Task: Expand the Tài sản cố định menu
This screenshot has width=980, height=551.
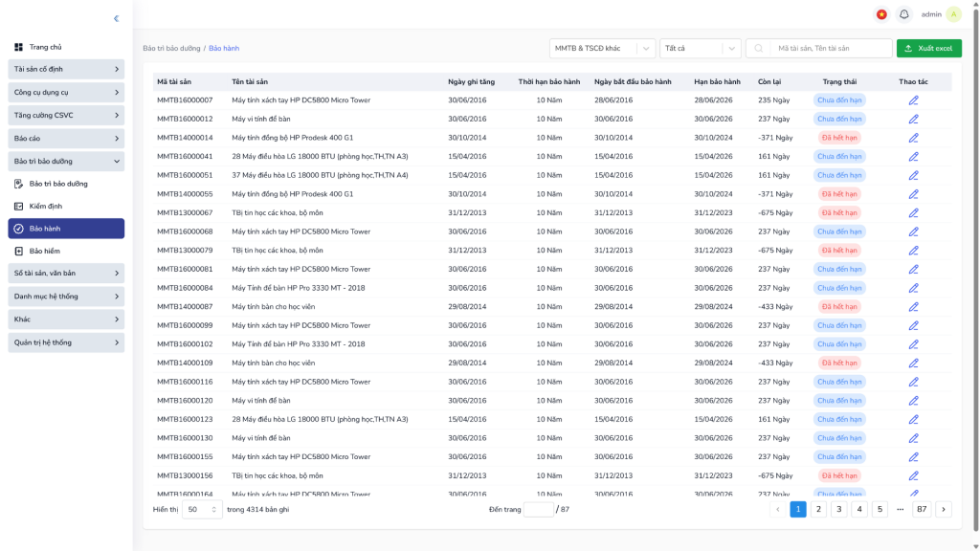Action: pyautogui.click(x=66, y=69)
